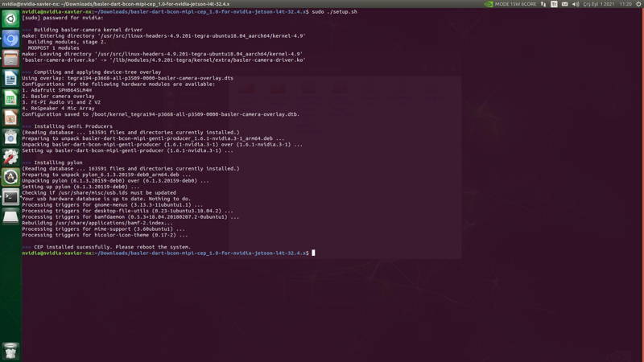The height and width of the screenshot is (362, 644).
Task: Open Software Updater in dock
Action: 10,177
